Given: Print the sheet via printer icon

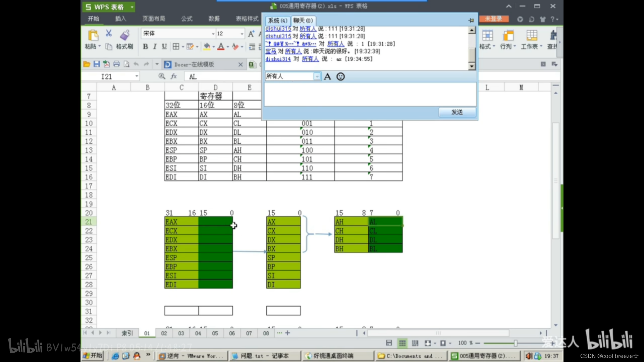Looking at the screenshot, I should [x=116, y=64].
